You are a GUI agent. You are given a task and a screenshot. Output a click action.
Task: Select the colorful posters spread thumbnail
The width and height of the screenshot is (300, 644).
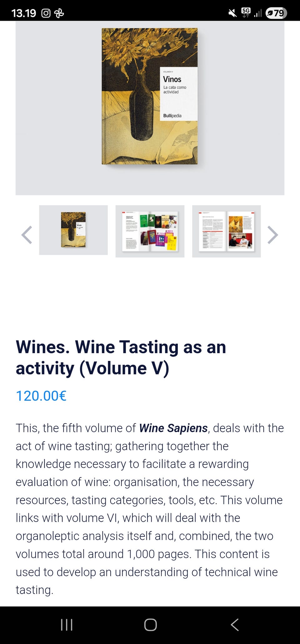click(x=150, y=231)
